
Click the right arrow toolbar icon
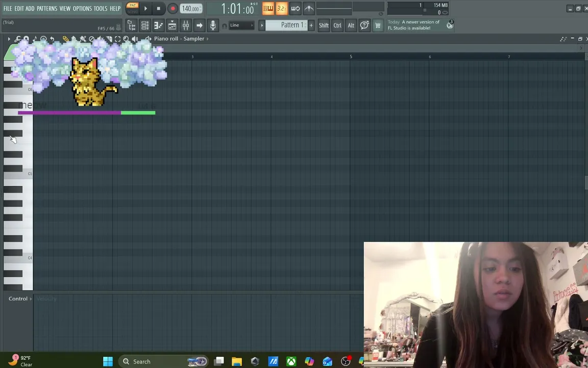pyautogui.click(x=199, y=25)
